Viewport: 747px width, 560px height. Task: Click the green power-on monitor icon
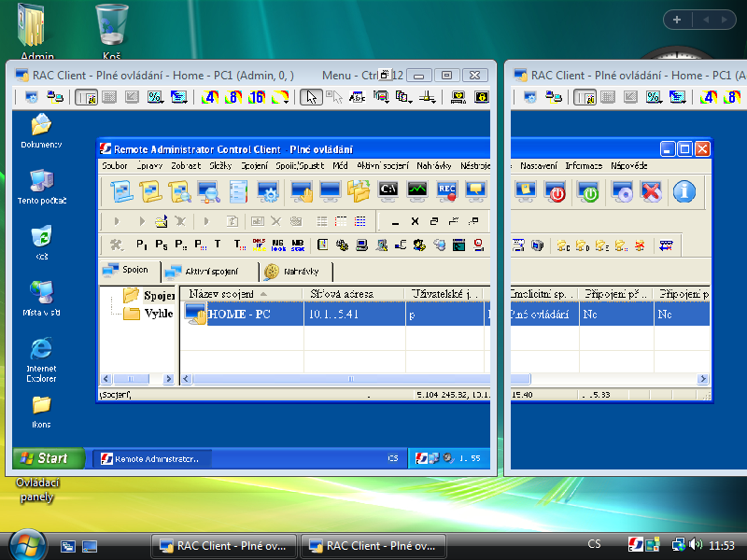click(x=588, y=192)
